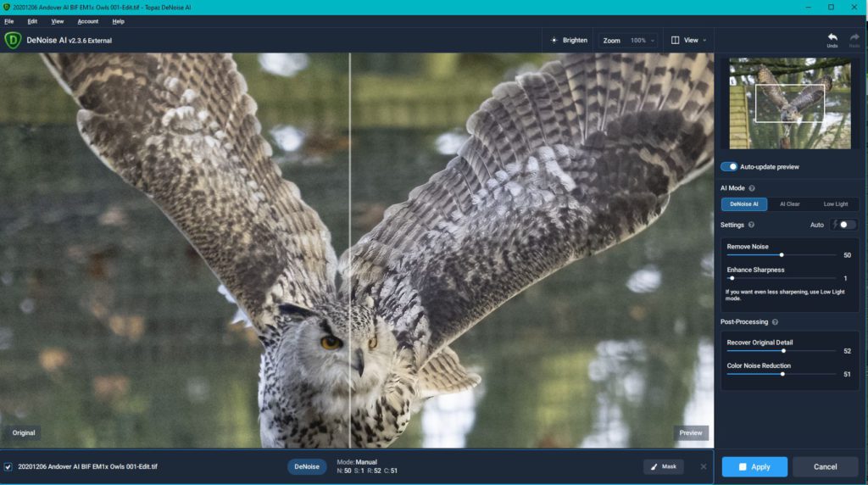
Task: Open the File menu
Action: coord(8,21)
